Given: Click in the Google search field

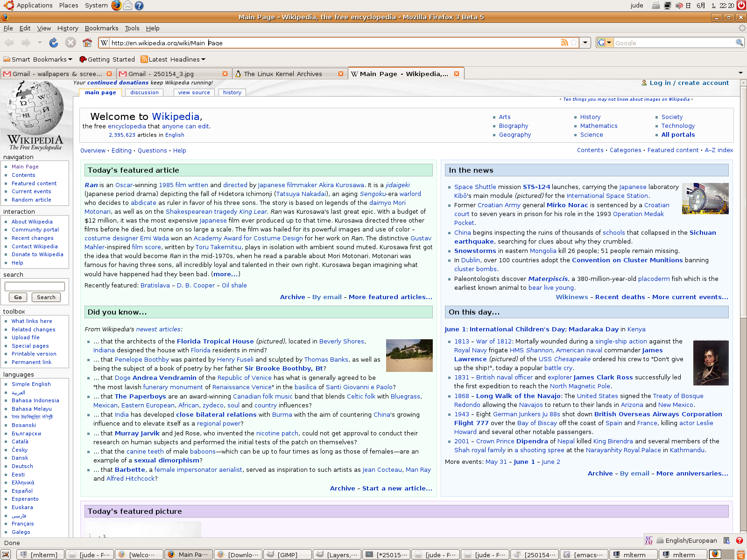Looking at the screenshot, I should coord(674,42).
